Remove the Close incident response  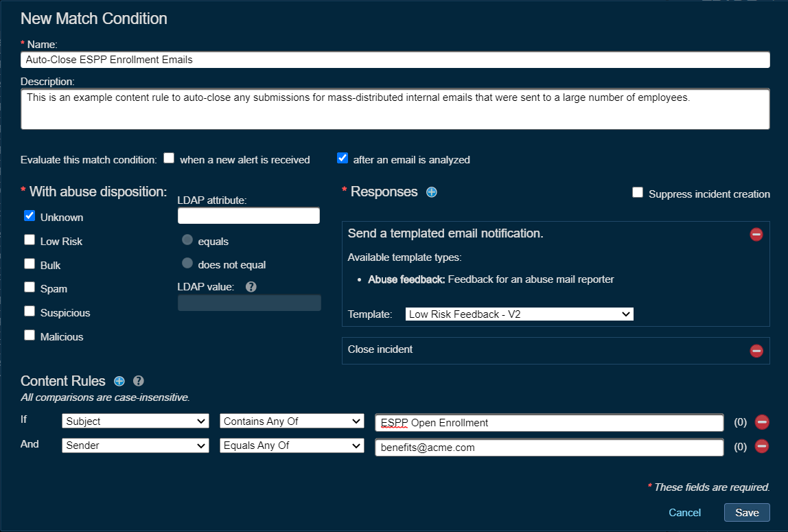[x=756, y=351]
